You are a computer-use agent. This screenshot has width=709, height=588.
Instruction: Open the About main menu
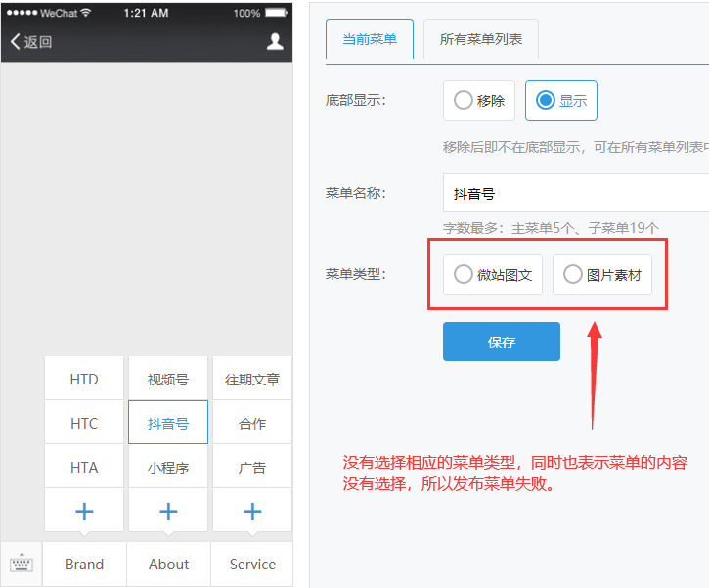tap(168, 564)
